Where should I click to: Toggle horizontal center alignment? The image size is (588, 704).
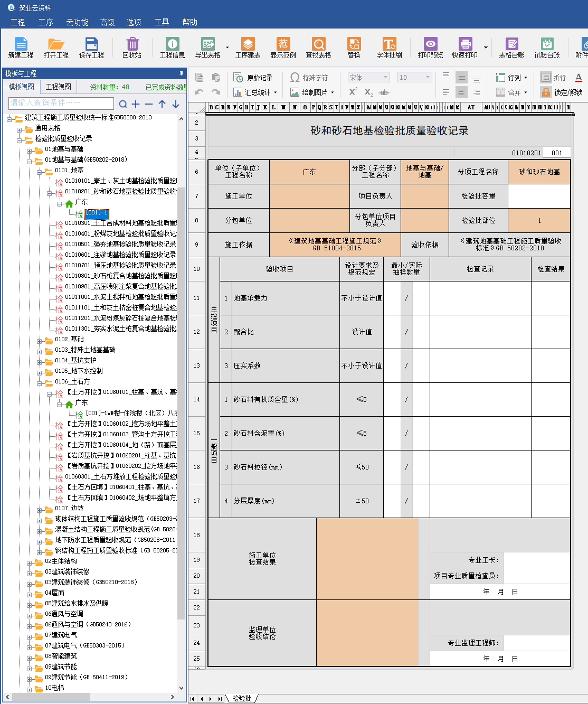point(461,92)
